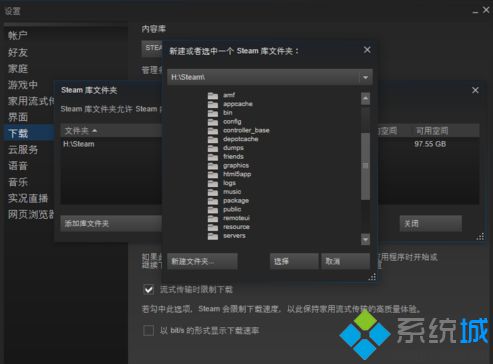This screenshot has height=364, width=493.
Task: Open 语音 settings section
Action: [18, 166]
